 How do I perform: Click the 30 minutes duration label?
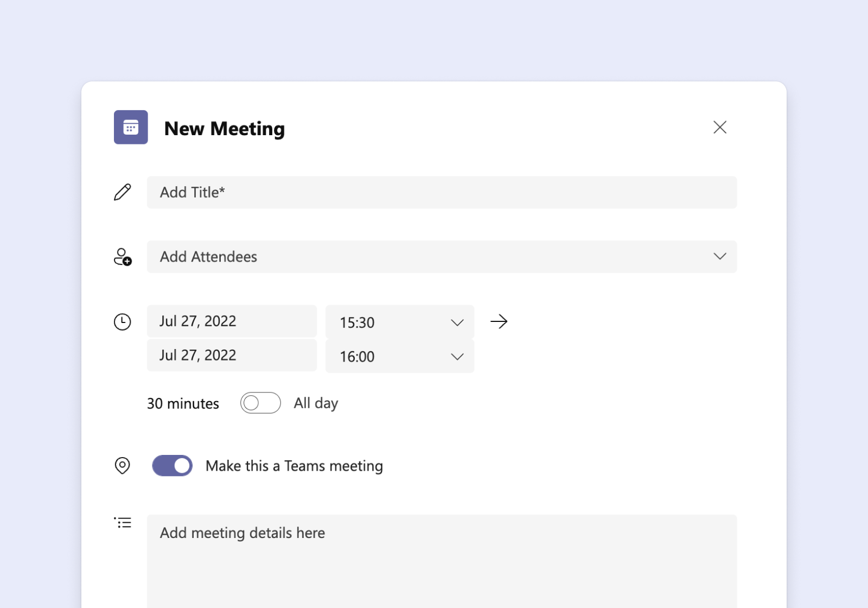[183, 403]
